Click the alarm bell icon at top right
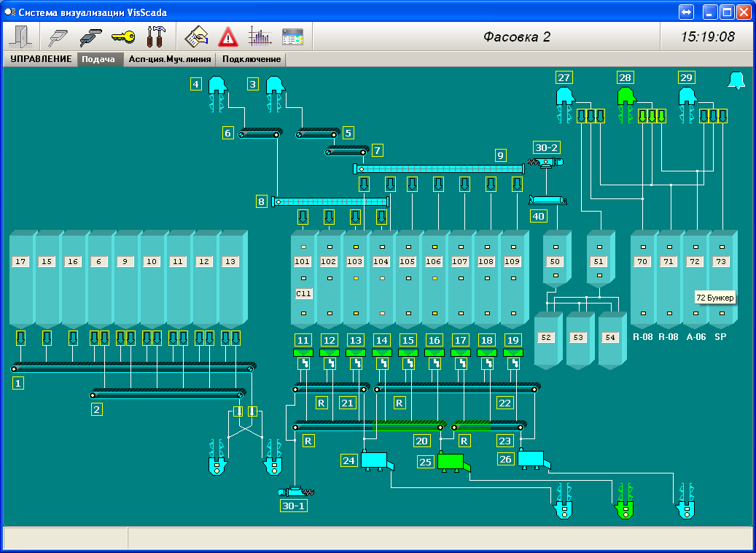Screen dimensions: 756x553 pos(736,81)
